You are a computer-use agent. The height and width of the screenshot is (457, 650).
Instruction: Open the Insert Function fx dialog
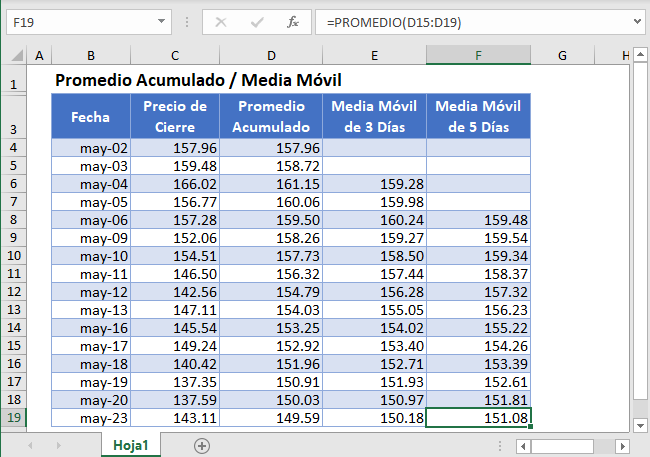pyautogui.click(x=293, y=22)
